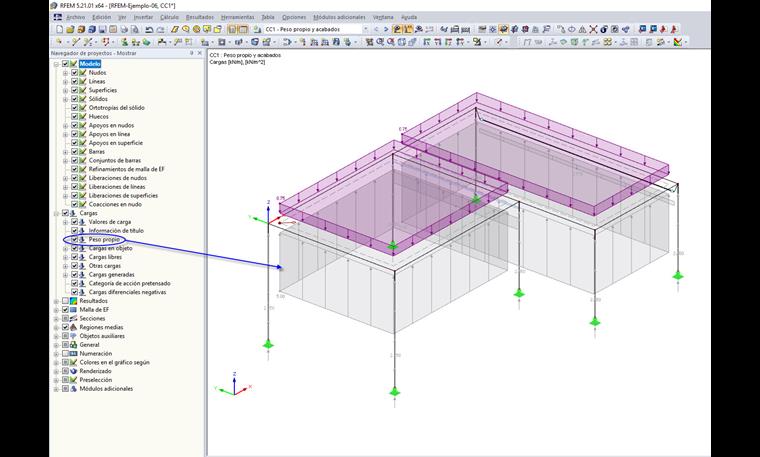Click the Resultados colored icon in tree

point(74,301)
